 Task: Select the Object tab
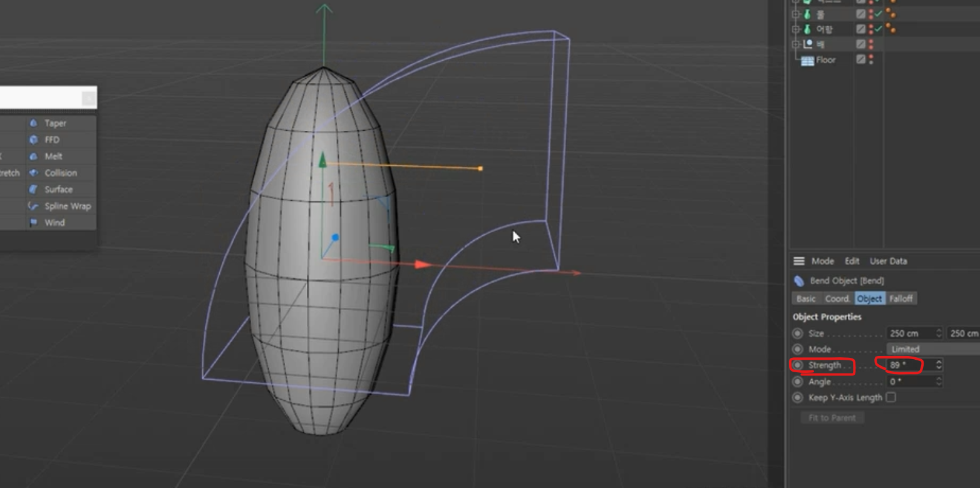pos(870,298)
